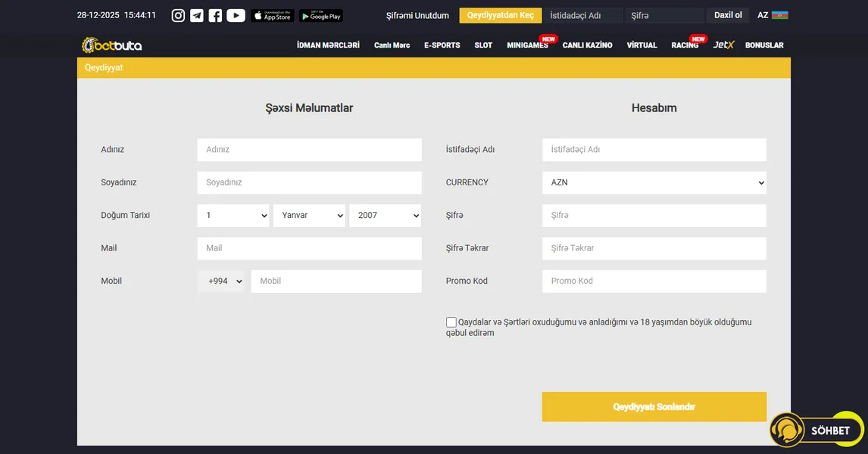
Task: Click the Google Play download badge
Action: click(x=320, y=15)
